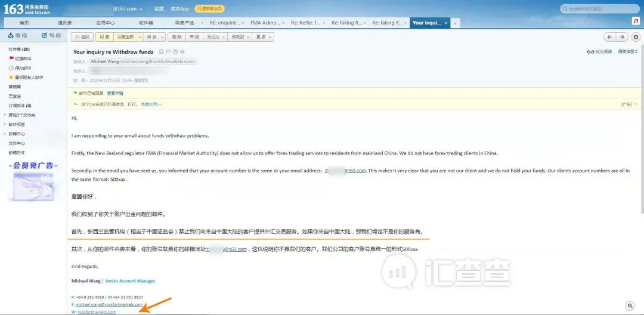The width and height of the screenshot is (644, 315).
Task: Click the 回复 reply button
Action: [104, 37]
